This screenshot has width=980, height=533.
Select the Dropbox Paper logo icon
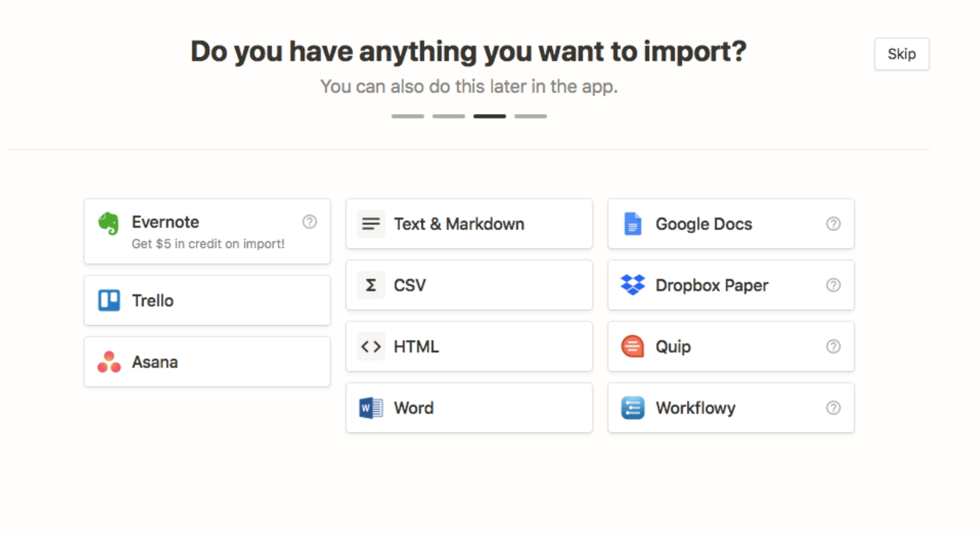633,285
